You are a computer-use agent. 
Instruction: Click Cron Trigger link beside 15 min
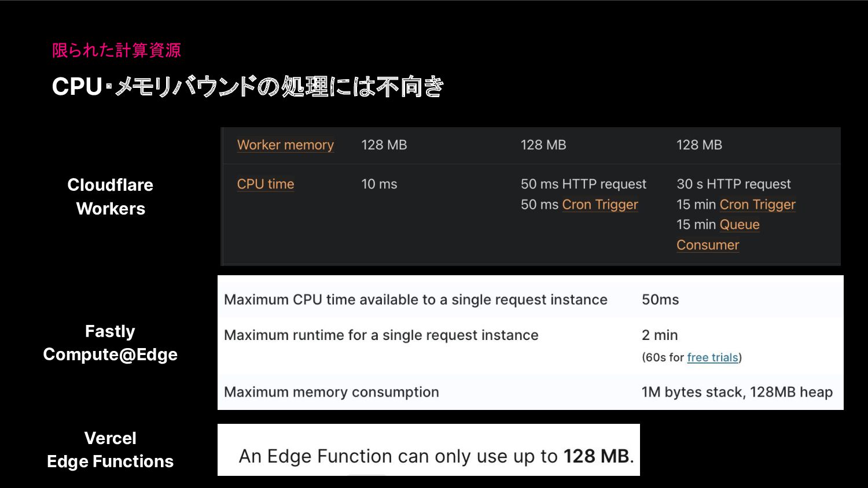[x=757, y=205]
